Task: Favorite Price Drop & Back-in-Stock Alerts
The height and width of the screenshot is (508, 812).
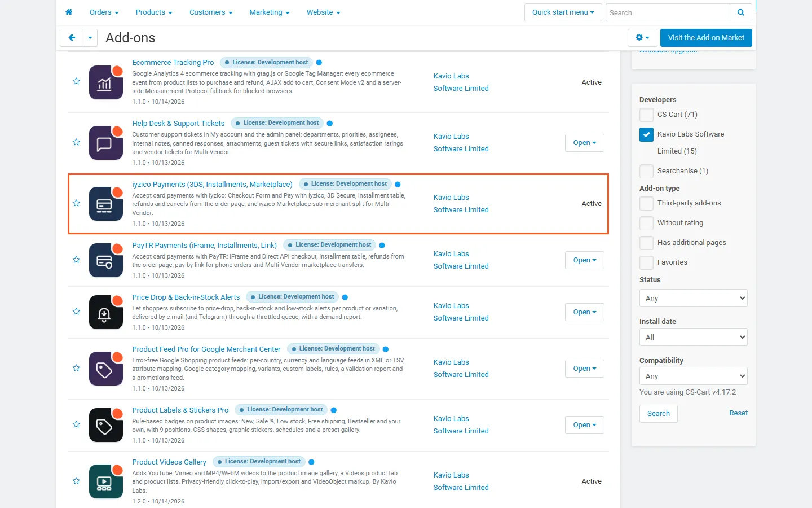Action: 76,312
